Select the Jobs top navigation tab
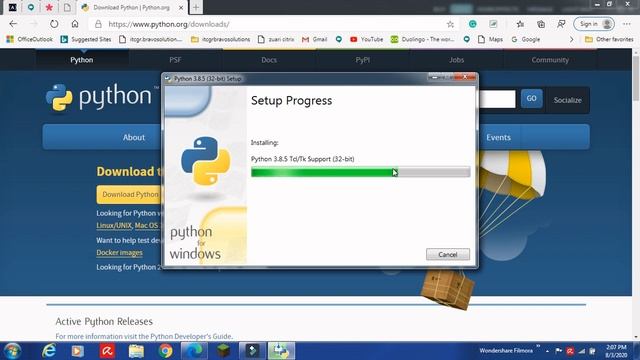The image size is (640, 360). (x=456, y=60)
